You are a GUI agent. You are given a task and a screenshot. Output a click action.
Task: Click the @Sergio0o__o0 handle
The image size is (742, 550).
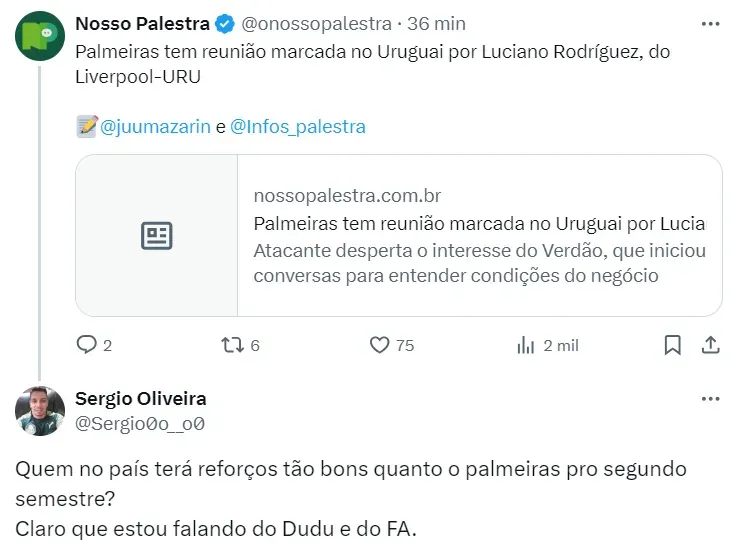pos(140,423)
